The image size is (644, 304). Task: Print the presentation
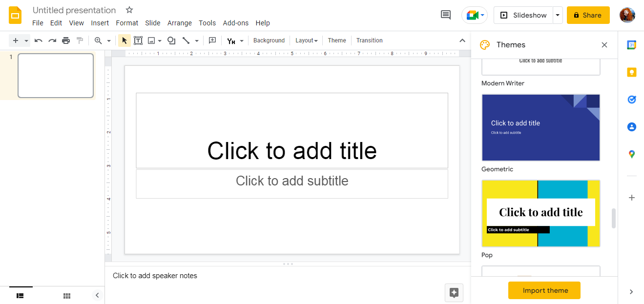click(66, 41)
